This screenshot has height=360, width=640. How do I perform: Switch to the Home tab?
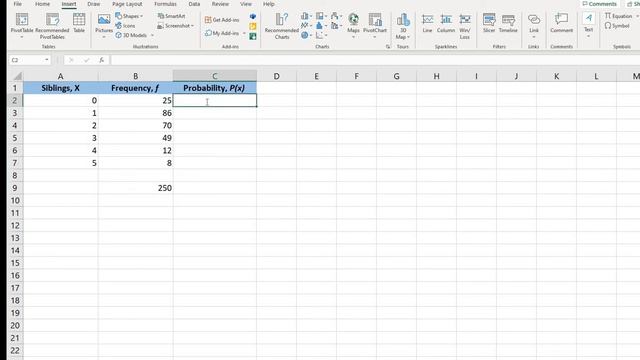[x=42, y=4]
